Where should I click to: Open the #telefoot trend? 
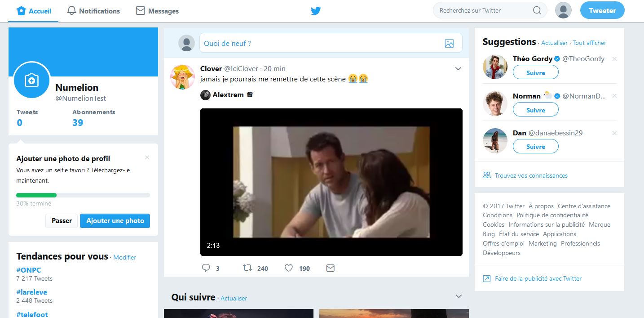coord(32,314)
